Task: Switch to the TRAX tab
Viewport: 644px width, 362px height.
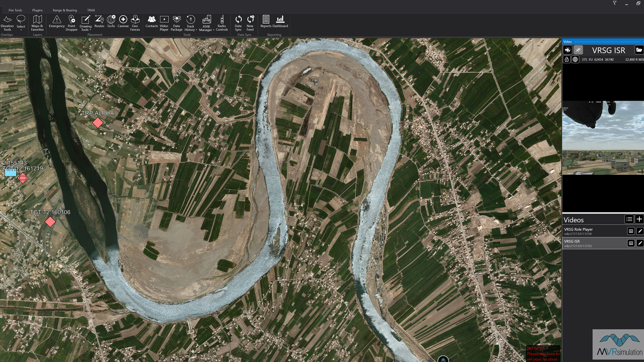Action: coord(91,10)
